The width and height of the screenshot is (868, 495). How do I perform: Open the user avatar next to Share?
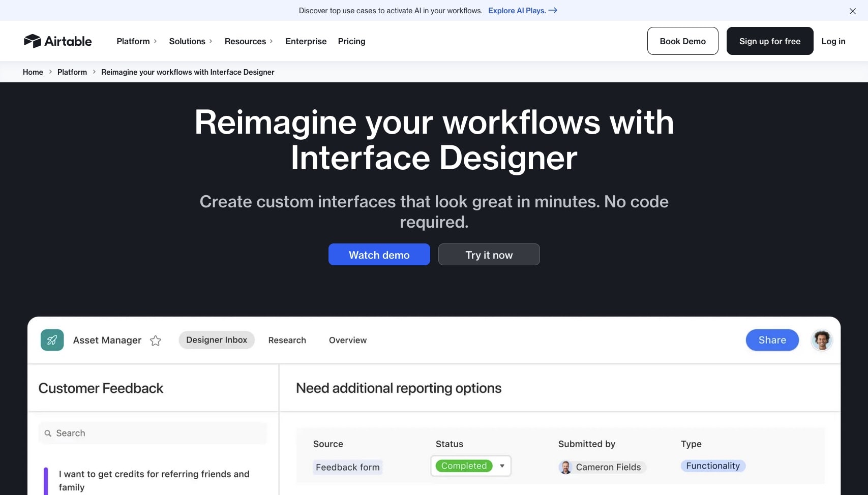821,340
